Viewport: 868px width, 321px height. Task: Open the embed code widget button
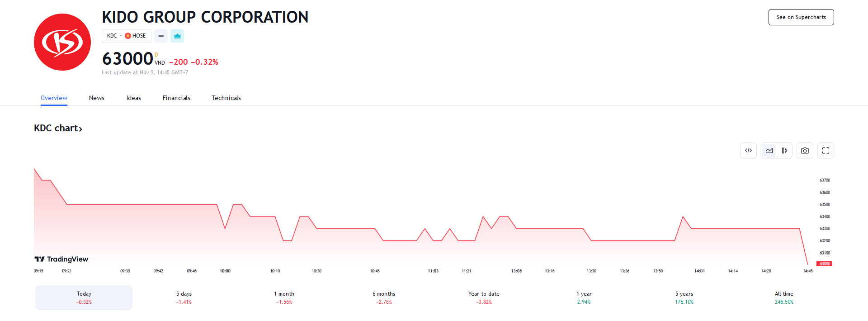(748, 151)
